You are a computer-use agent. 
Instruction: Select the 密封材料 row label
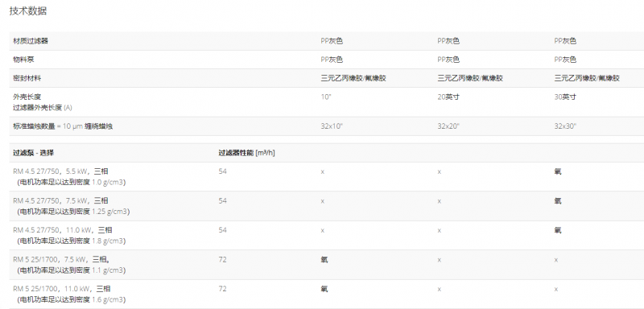27,78
